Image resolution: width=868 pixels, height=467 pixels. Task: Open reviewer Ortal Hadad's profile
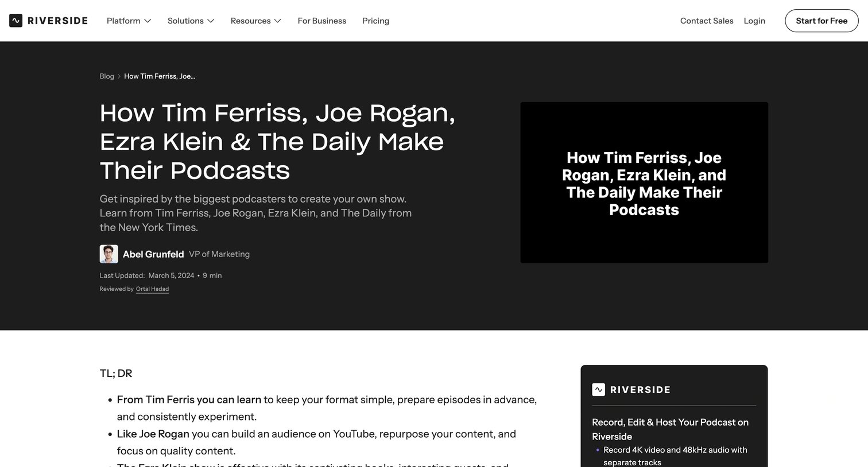pos(152,289)
